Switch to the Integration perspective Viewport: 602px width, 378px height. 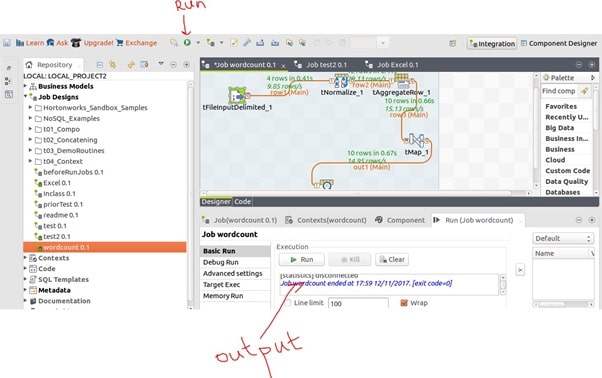pyautogui.click(x=492, y=43)
